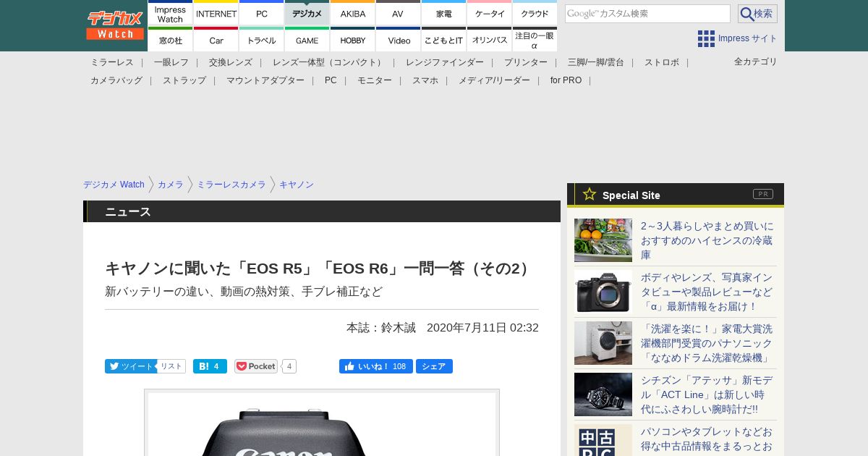Image resolution: width=868 pixels, height=456 pixels.
Task: Go to the 一眼レフ category
Action: [x=171, y=62]
